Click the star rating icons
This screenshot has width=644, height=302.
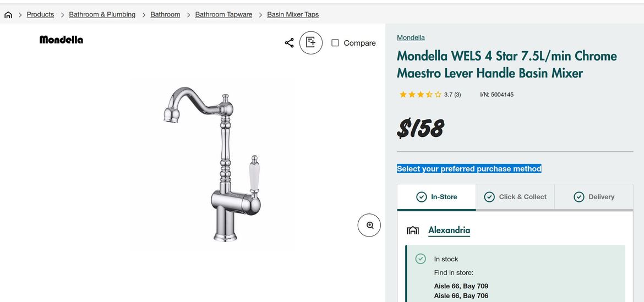(x=420, y=95)
